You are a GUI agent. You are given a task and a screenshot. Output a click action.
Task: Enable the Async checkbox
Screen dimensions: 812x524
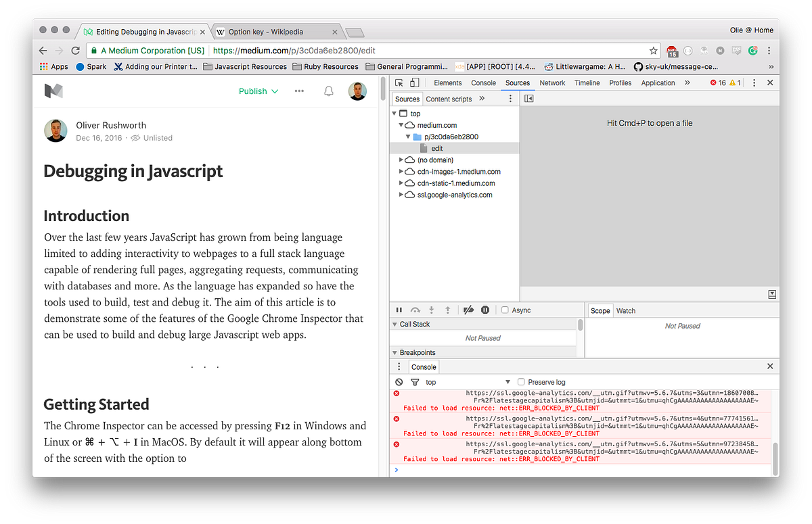(503, 310)
